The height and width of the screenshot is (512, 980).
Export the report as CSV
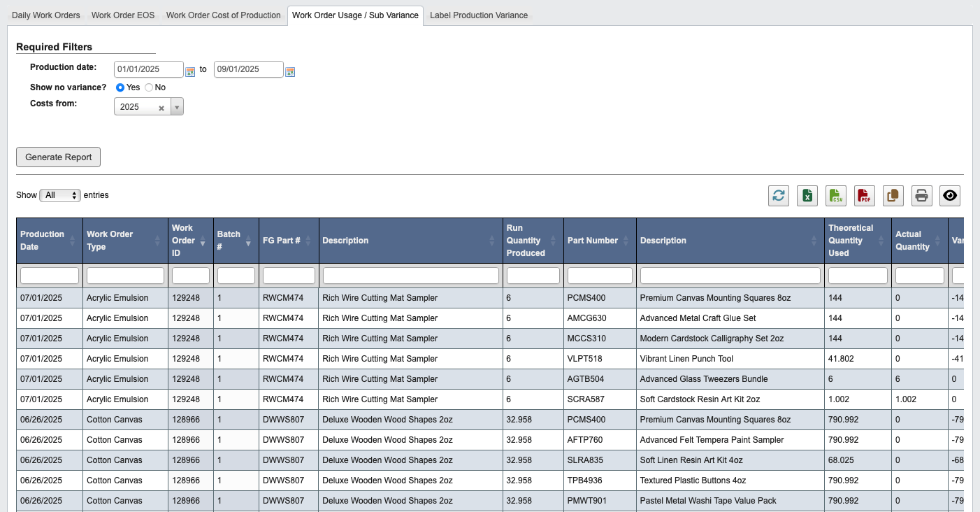click(x=836, y=196)
